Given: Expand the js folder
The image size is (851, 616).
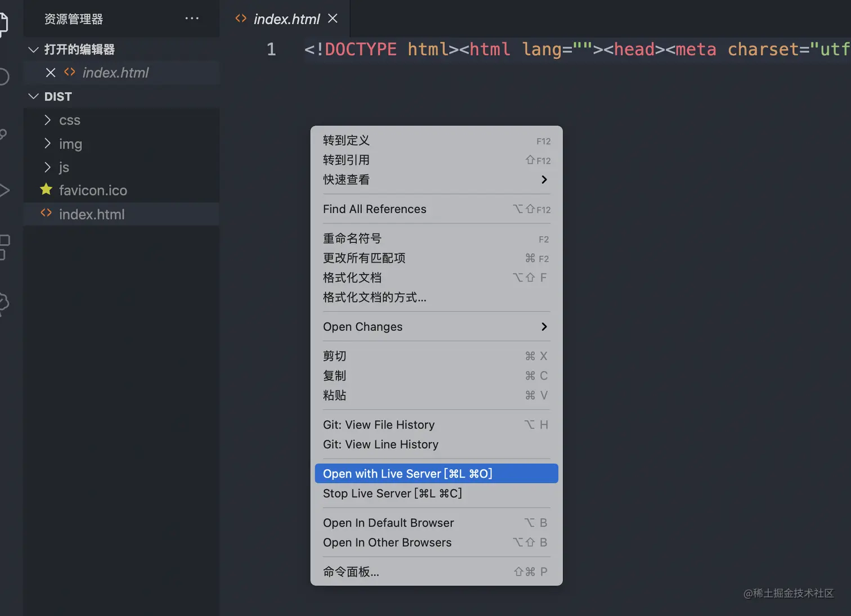Looking at the screenshot, I should click(48, 167).
